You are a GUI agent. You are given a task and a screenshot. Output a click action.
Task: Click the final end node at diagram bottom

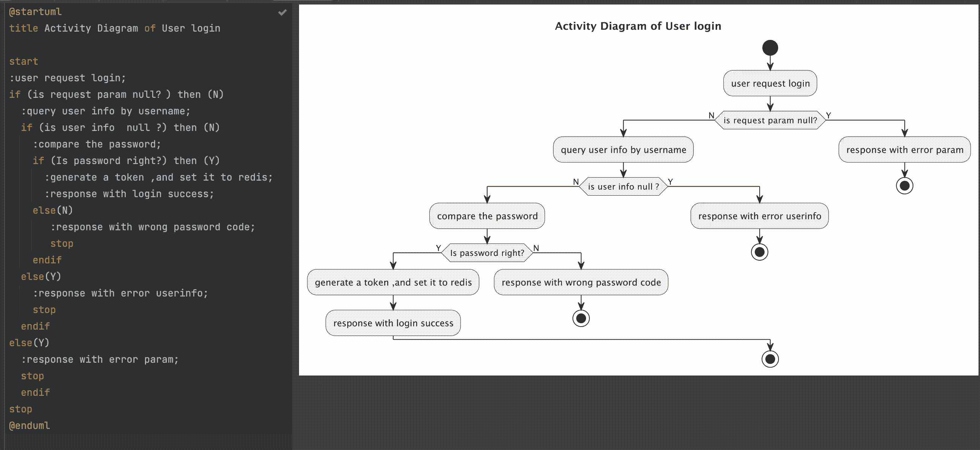click(769, 359)
